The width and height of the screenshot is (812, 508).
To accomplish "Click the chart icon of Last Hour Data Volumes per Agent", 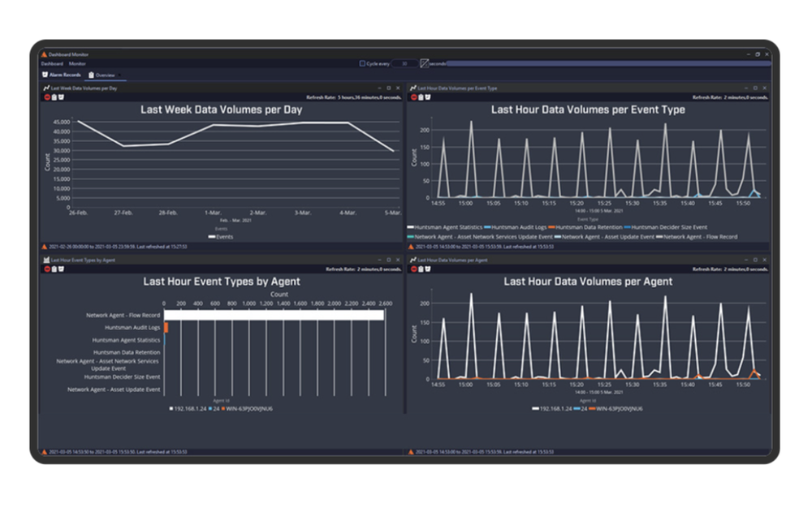I will click(x=412, y=260).
